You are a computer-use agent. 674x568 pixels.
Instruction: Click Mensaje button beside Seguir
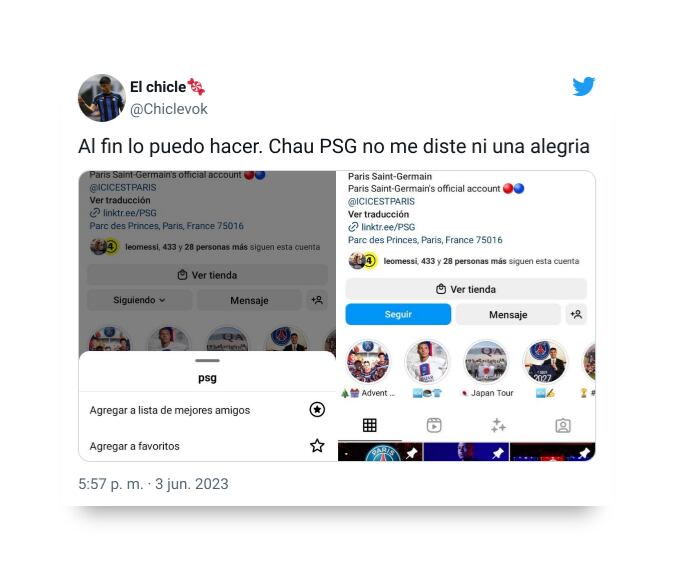508,314
